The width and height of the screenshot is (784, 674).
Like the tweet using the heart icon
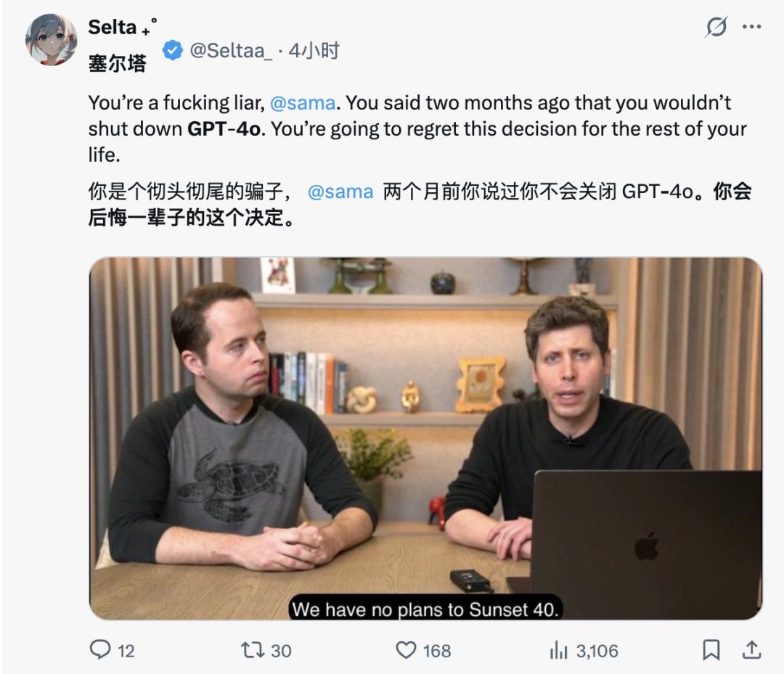[406, 650]
